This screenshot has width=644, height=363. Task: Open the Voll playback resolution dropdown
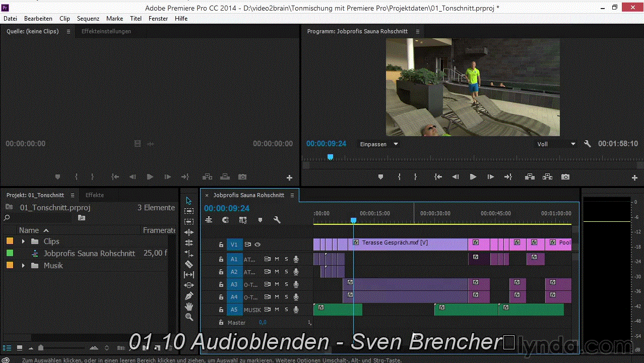[556, 144]
